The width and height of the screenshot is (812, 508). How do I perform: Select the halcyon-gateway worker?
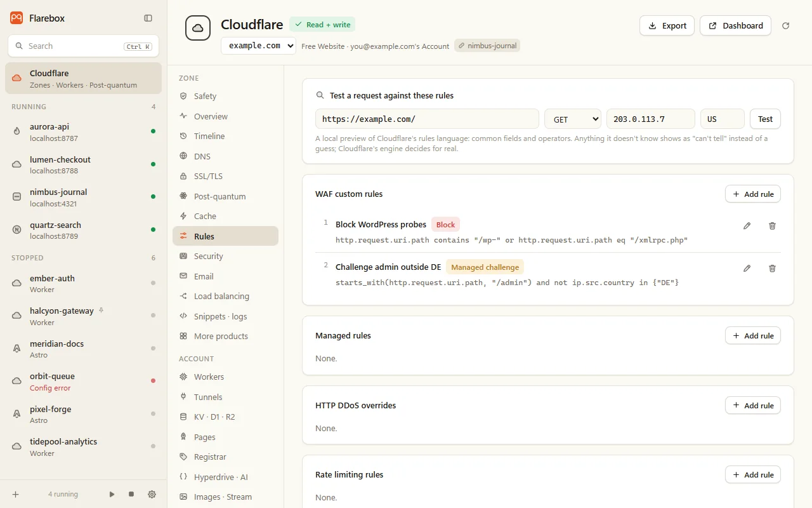pyautogui.click(x=83, y=316)
